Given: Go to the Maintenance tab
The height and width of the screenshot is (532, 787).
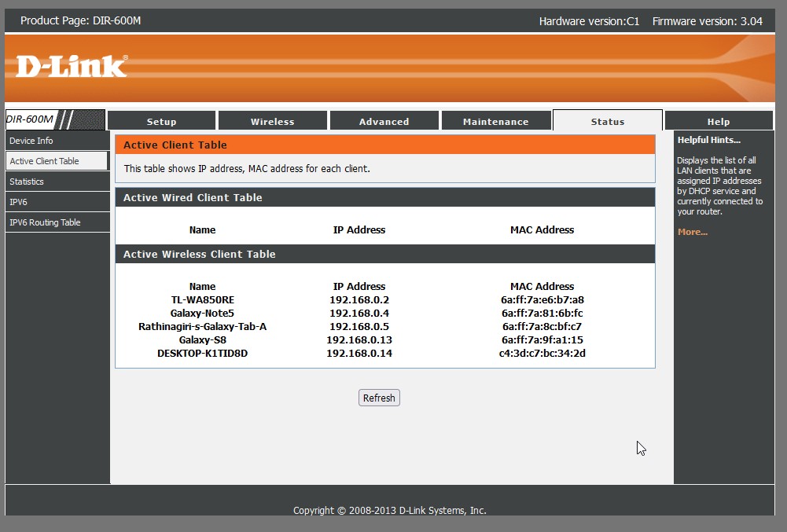Looking at the screenshot, I should 495,121.
